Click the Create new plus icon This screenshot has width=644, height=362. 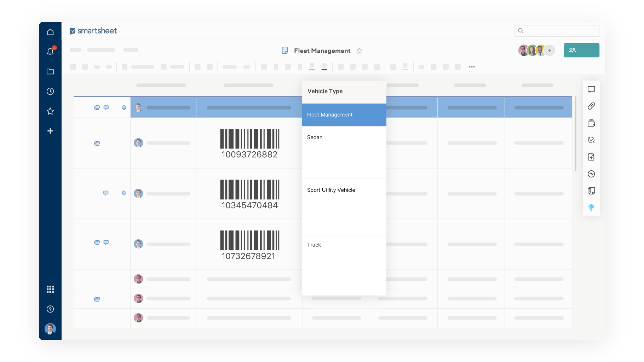[x=50, y=131]
